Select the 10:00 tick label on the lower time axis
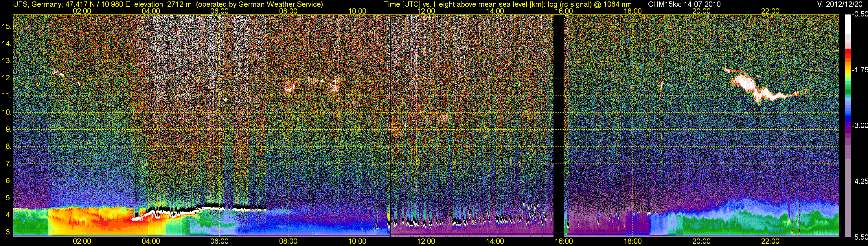The height and width of the screenshot is (246, 868). (x=357, y=241)
